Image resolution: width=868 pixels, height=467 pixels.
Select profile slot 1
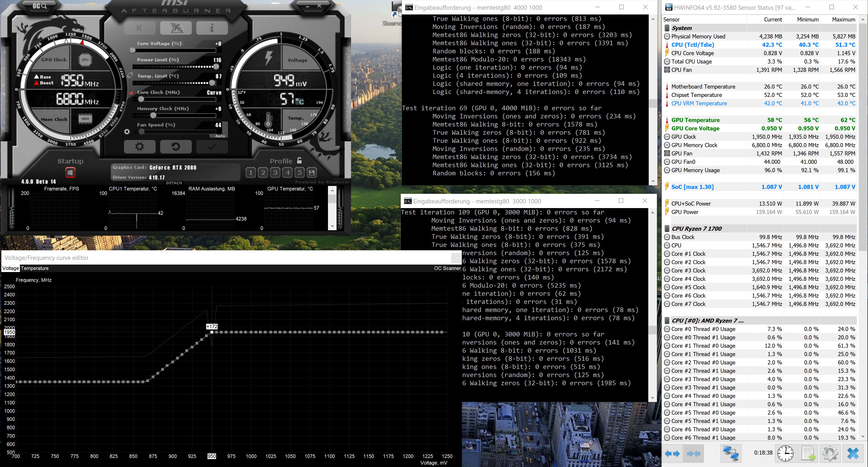pos(250,173)
